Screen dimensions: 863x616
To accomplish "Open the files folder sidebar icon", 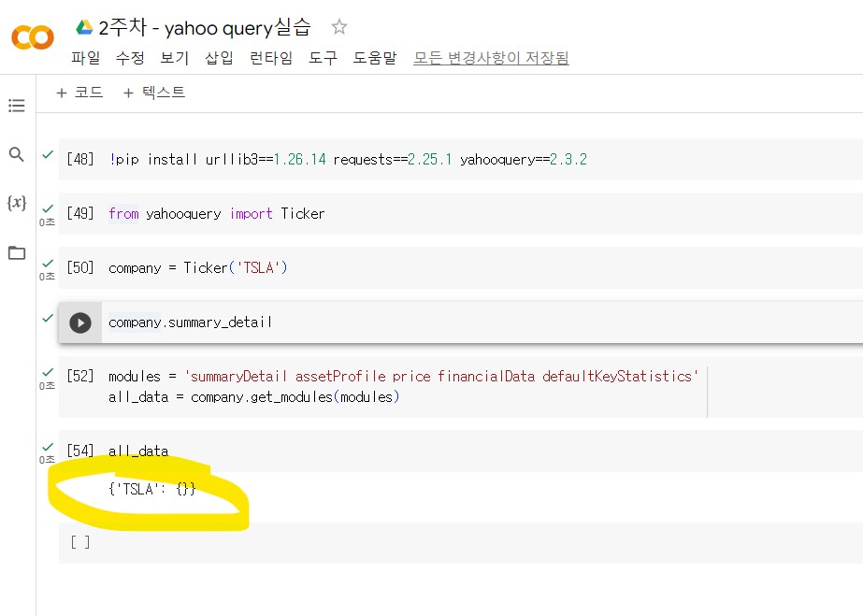I will [17, 253].
